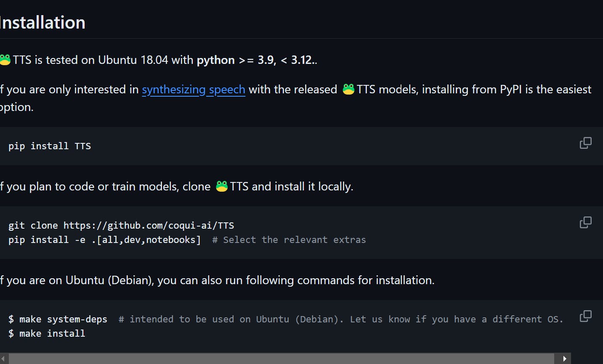Click the '# Select the relevant extras' comment
This screenshot has width=603, height=364.
[289, 240]
